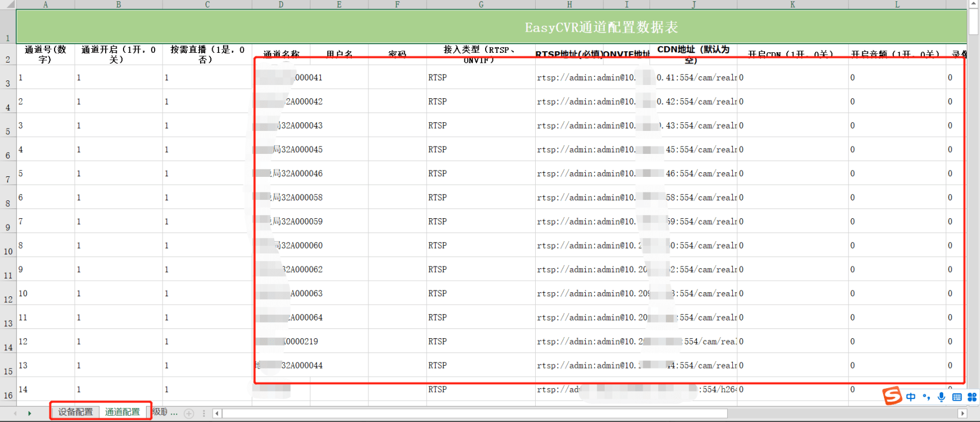Click horizontal scrollbar left arrow
This screenshot has width=980, height=422.
pyautogui.click(x=217, y=413)
